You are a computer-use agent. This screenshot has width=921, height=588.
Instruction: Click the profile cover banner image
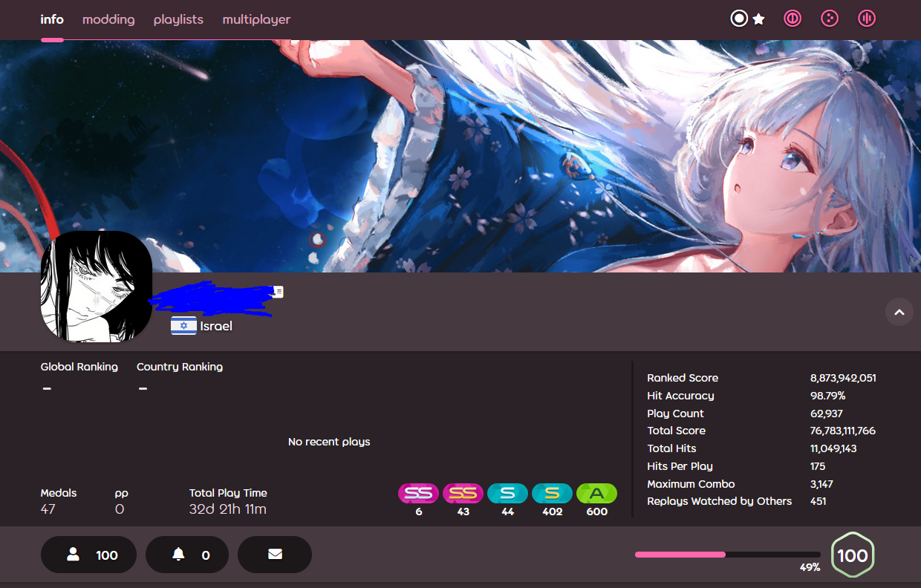pyautogui.click(x=461, y=156)
